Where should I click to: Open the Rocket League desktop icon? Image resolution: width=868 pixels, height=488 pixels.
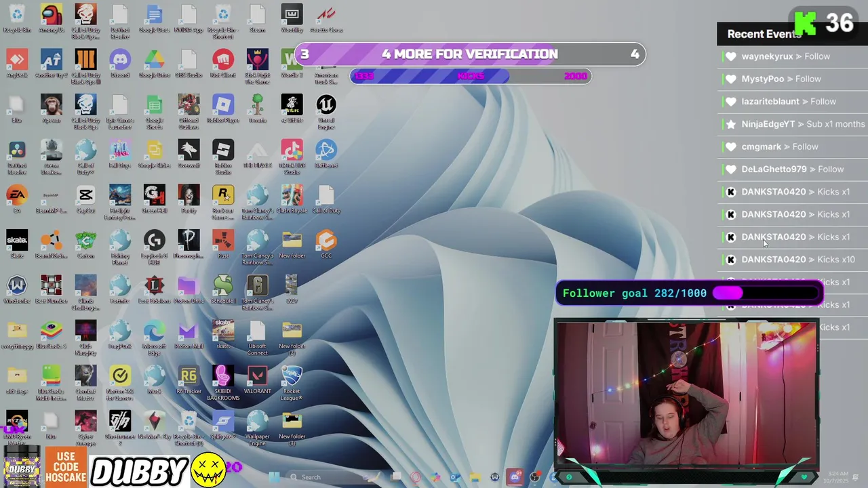(292, 383)
